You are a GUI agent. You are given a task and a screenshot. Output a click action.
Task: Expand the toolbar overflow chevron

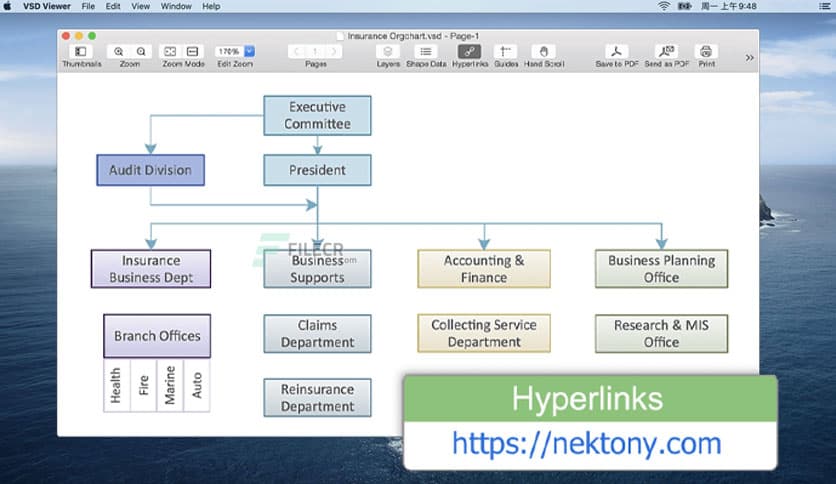(x=749, y=57)
